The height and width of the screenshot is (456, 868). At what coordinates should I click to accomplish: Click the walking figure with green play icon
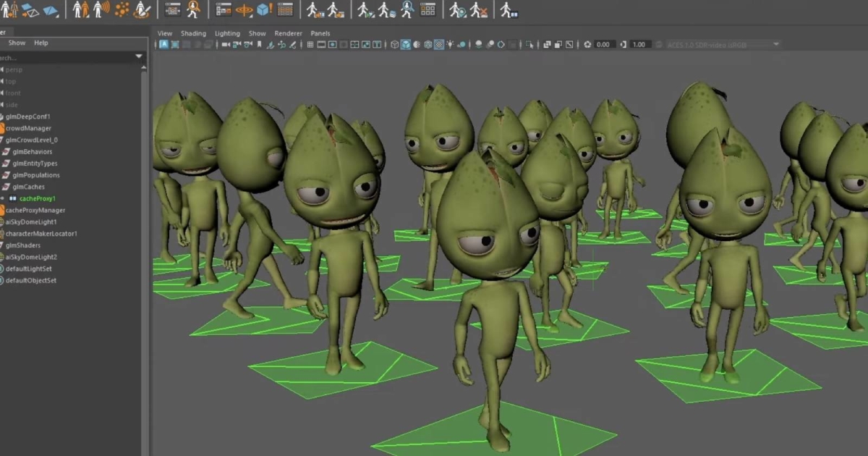point(366,9)
